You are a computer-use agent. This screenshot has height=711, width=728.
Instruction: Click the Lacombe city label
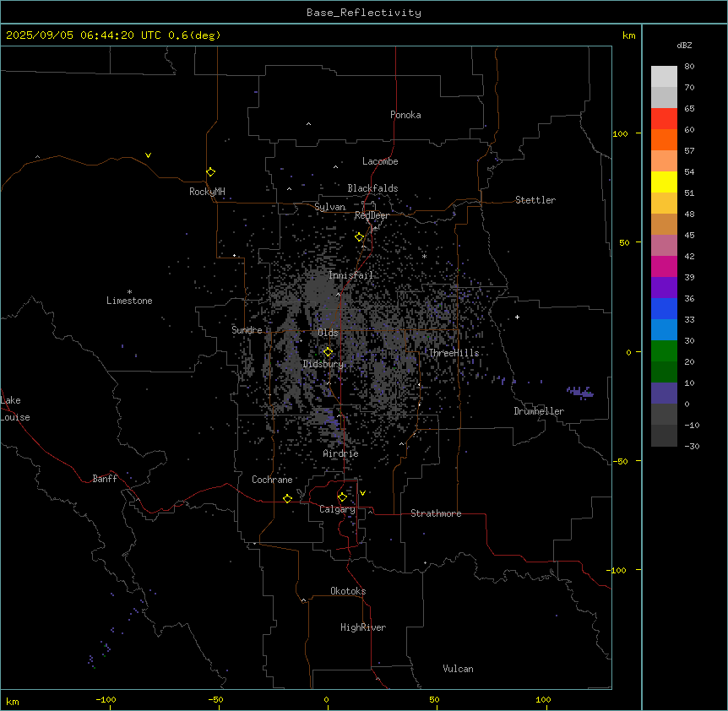380,161
